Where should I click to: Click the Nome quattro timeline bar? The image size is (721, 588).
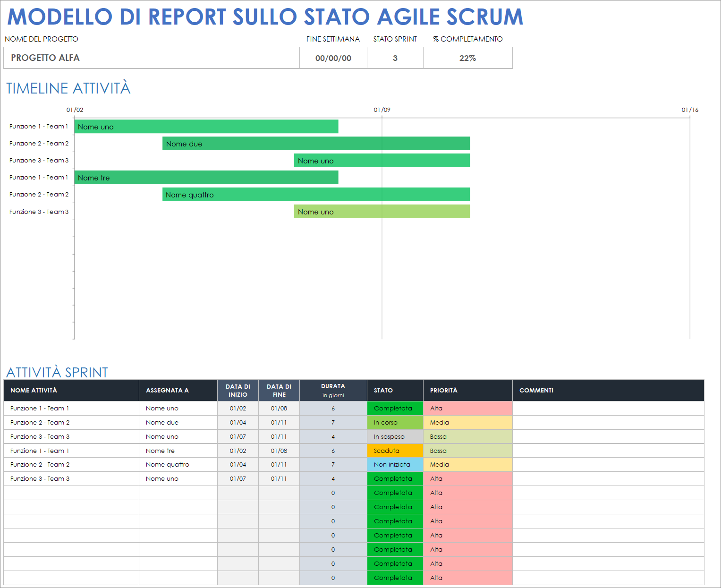[316, 195]
